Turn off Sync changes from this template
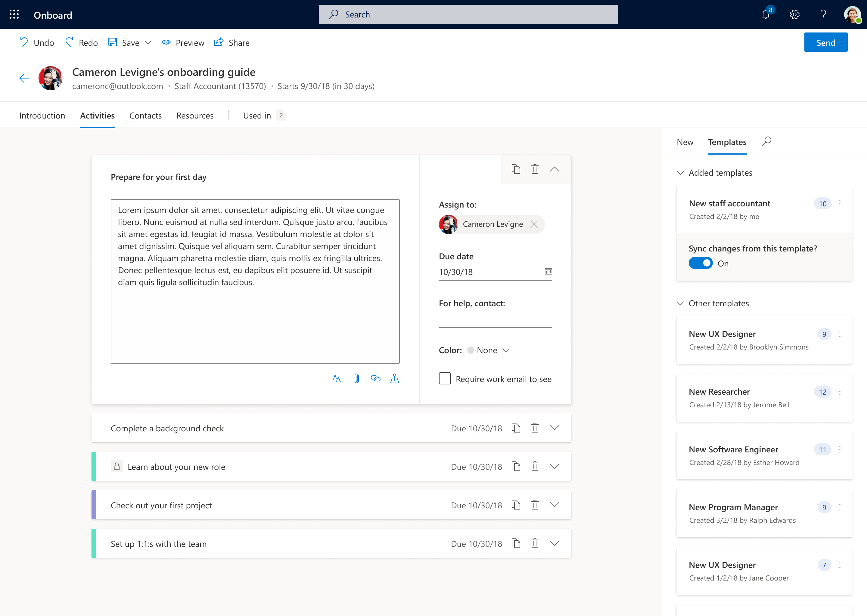The width and height of the screenshot is (867, 616). [x=700, y=263]
